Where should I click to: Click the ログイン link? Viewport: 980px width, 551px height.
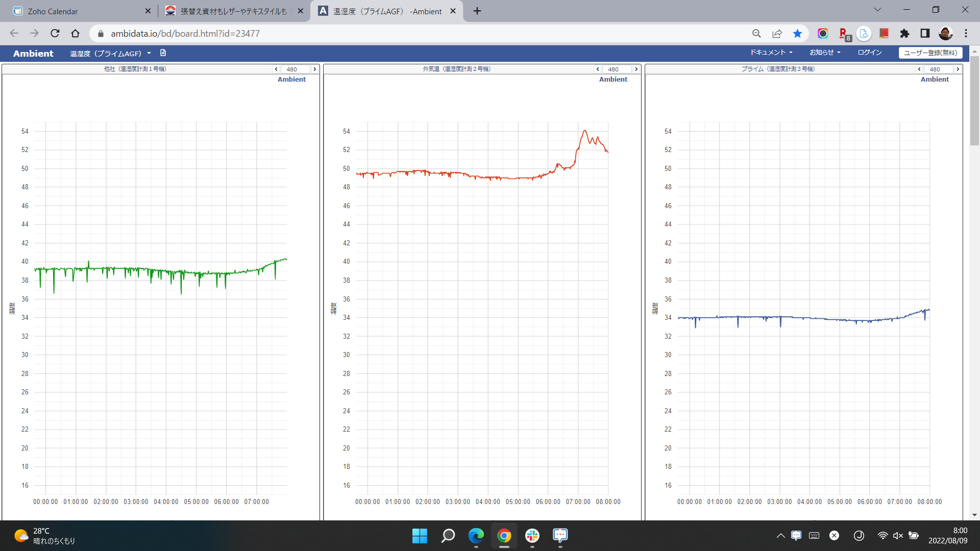(x=869, y=53)
